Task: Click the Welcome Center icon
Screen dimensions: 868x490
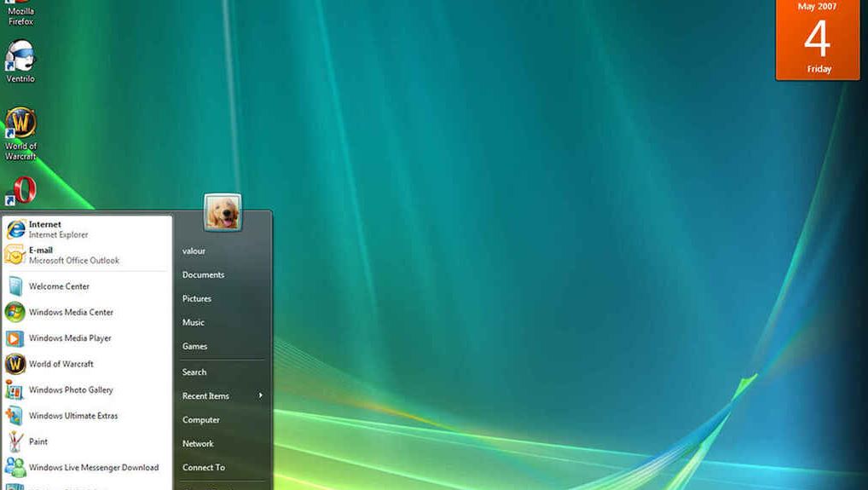Action: 15,286
